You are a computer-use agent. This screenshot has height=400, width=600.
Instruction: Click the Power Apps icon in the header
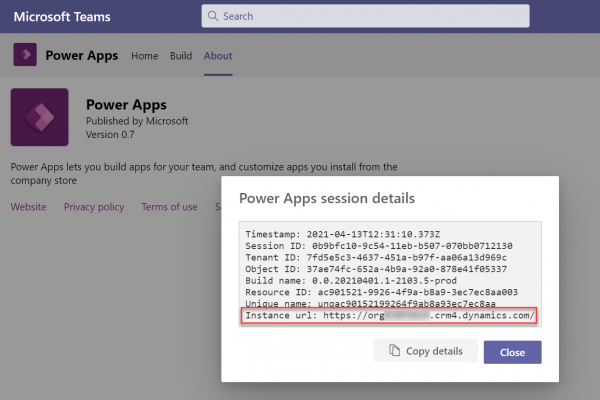point(25,54)
